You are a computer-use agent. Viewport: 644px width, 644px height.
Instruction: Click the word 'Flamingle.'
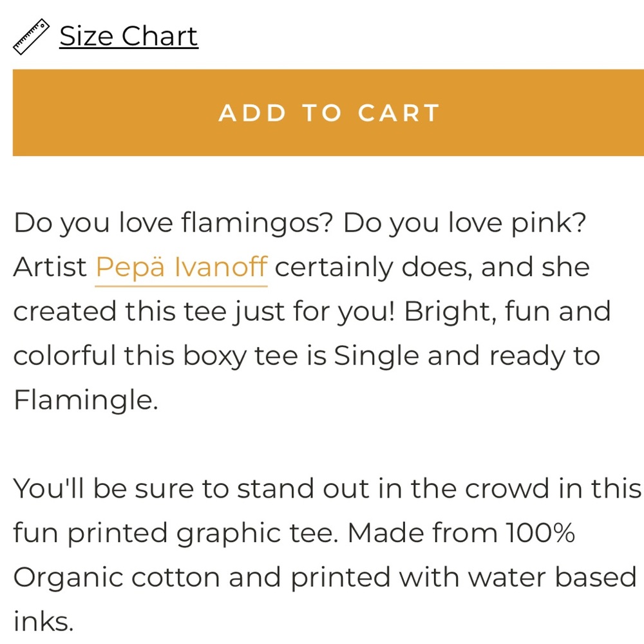(x=86, y=400)
